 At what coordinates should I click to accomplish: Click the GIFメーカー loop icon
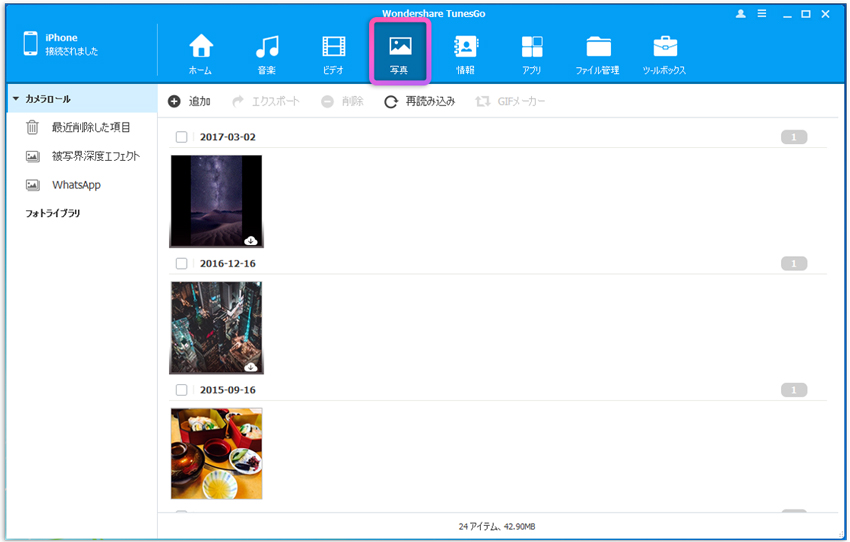(x=482, y=101)
